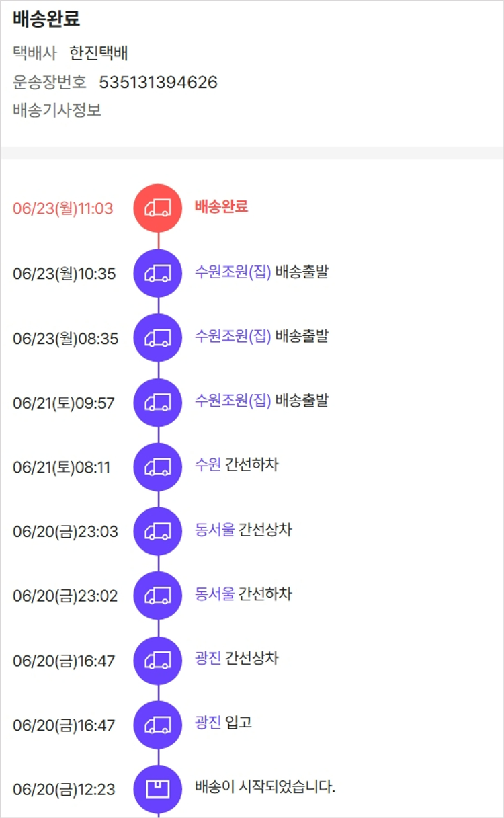Image resolution: width=504 pixels, height=818 pixels.
Task: Click the package box icon at 12:23
Action: pos(158,789)
